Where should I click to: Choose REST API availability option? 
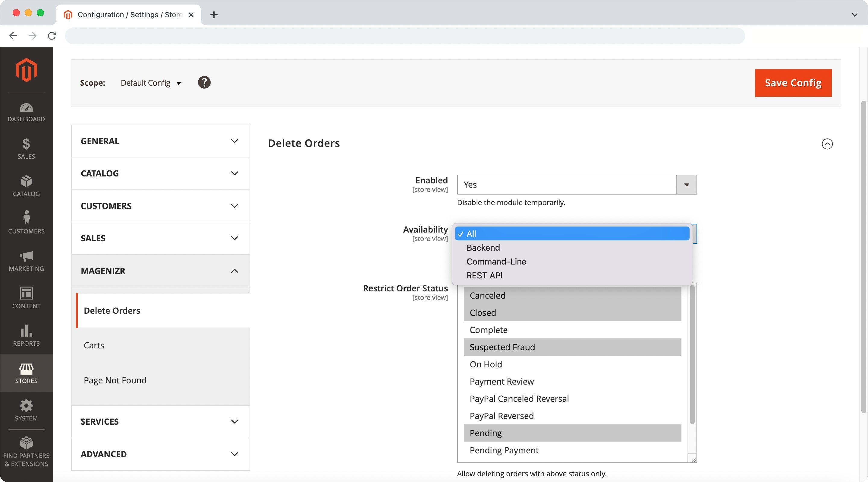(x=484, y=275)
